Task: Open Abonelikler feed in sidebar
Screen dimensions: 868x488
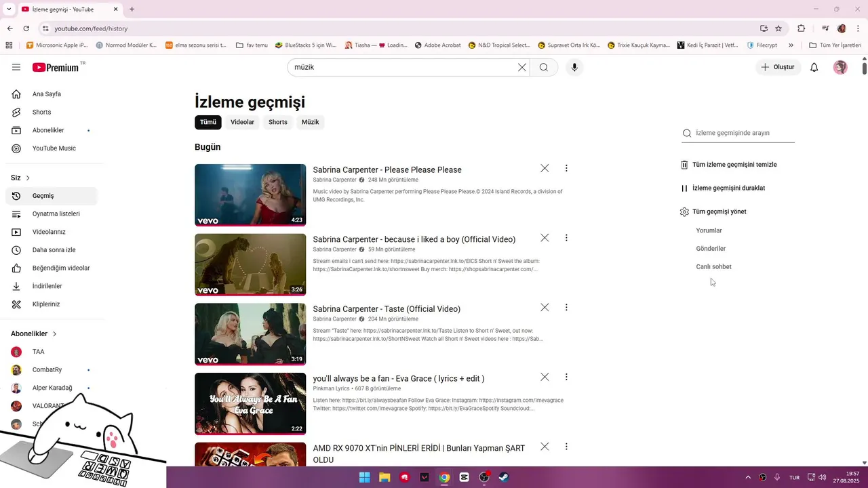Action: coord(52,130)
